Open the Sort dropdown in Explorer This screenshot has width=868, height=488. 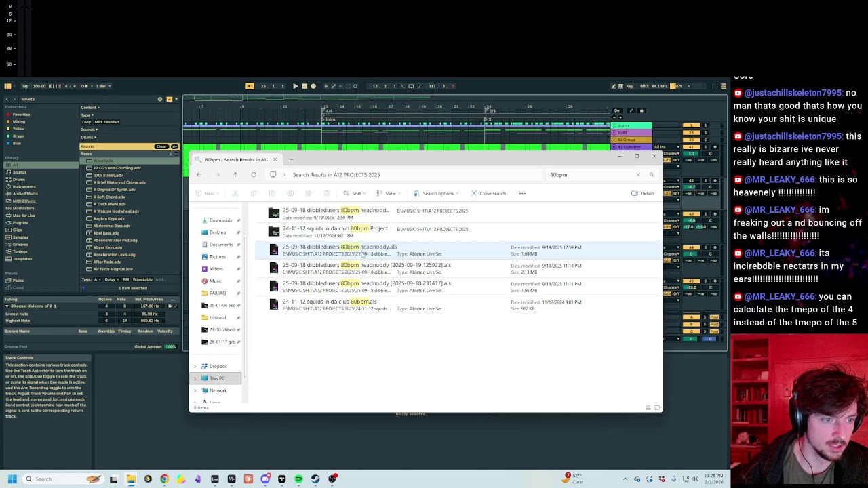tap(353, 194)
